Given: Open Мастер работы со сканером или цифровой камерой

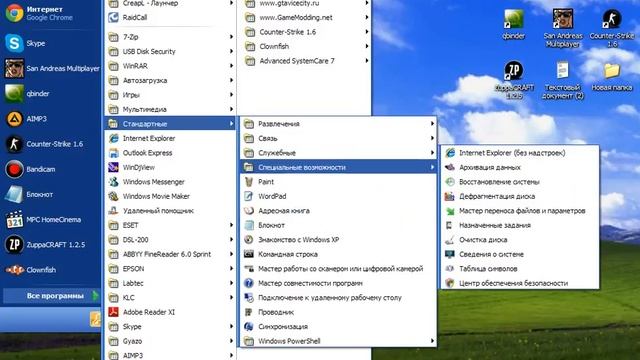Looking at the screenshot, I should tap(338, 269).
